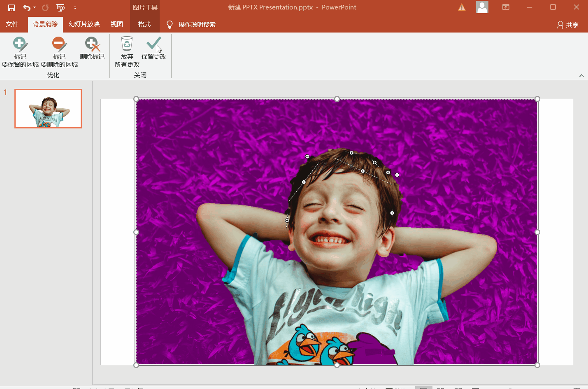
Task: Open Ribbon Display Options
Action: click(506, 7)
